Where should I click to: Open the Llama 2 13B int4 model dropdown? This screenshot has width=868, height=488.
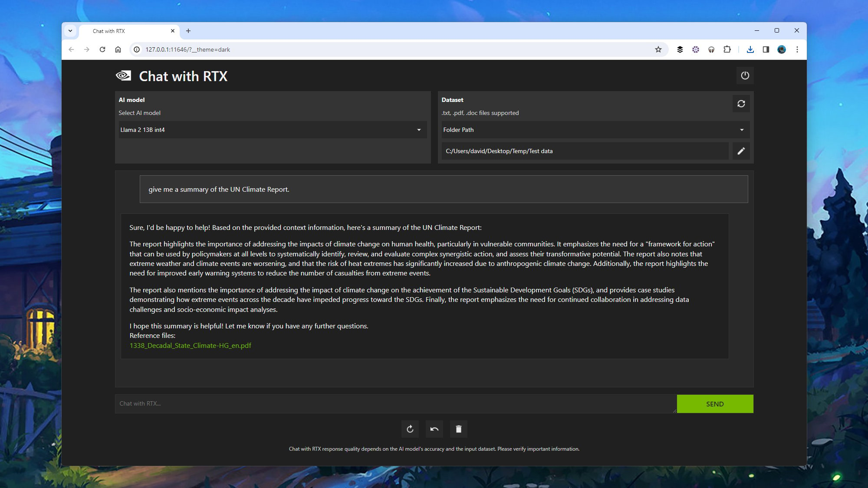273,130
